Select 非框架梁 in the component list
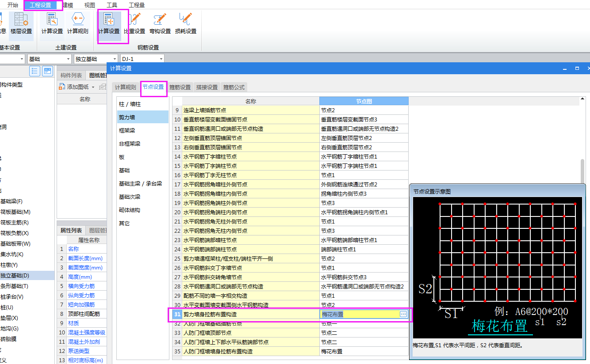The height and width of the screenshot is (364, 590). coord(142,144)
